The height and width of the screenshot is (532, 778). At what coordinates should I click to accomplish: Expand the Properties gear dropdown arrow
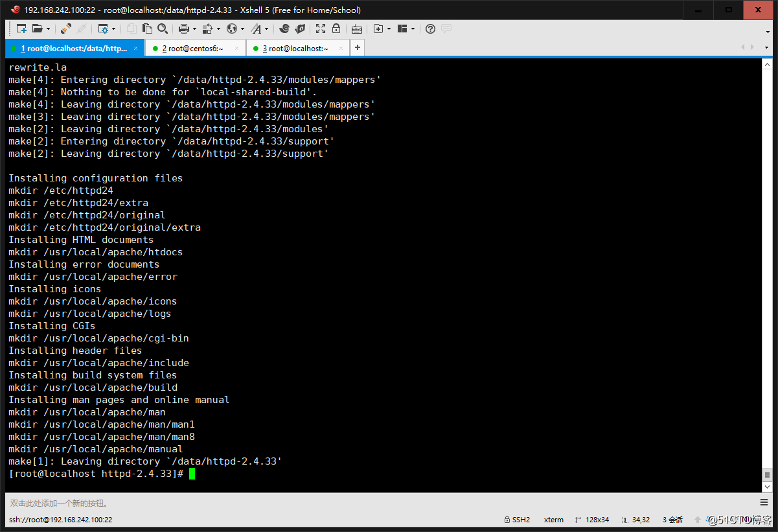114,29
